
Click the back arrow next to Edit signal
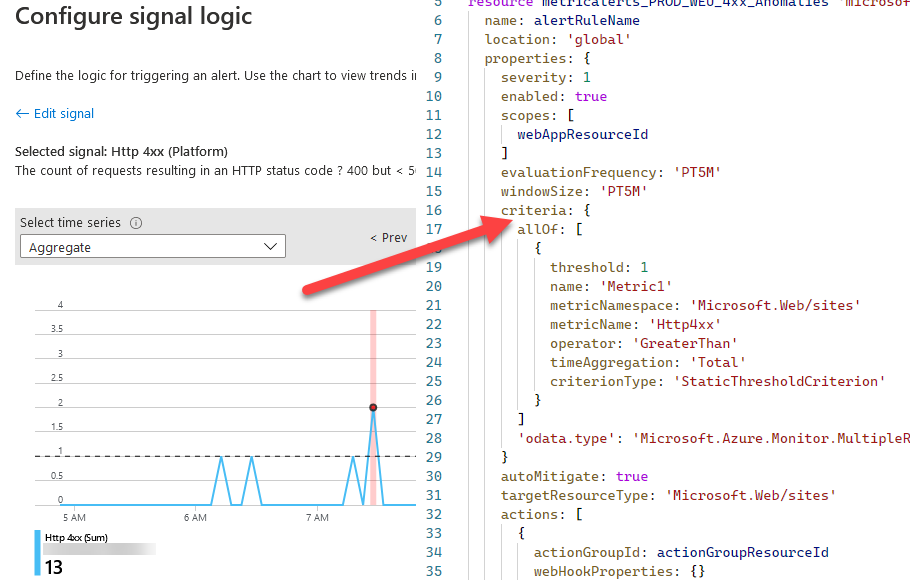[22, 113]
